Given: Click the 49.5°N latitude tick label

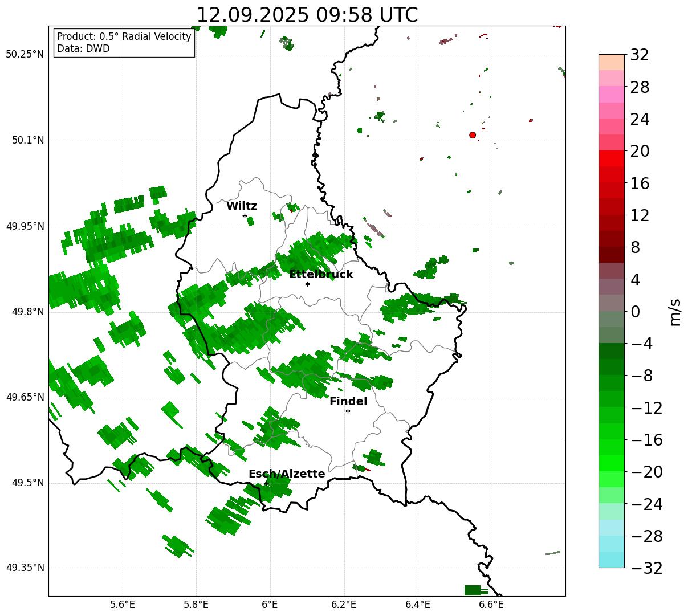Looking at the screenshot, I should pyautogui.click(x=28, y=483).
